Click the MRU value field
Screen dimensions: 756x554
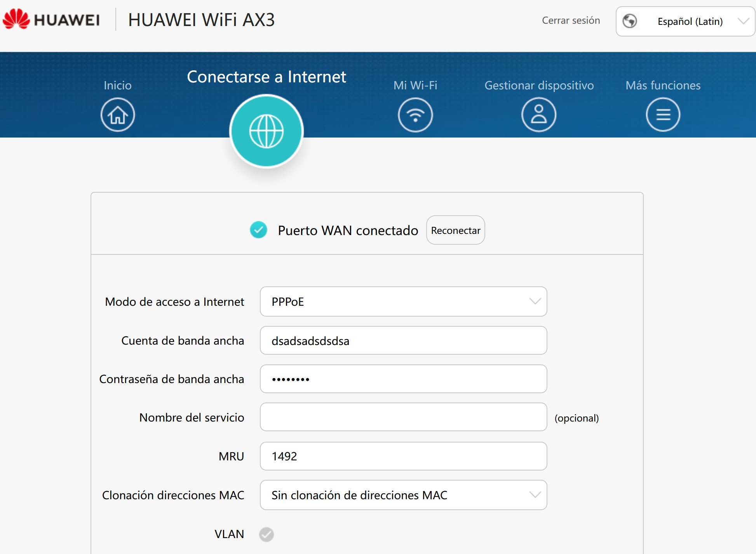[403, 456]
